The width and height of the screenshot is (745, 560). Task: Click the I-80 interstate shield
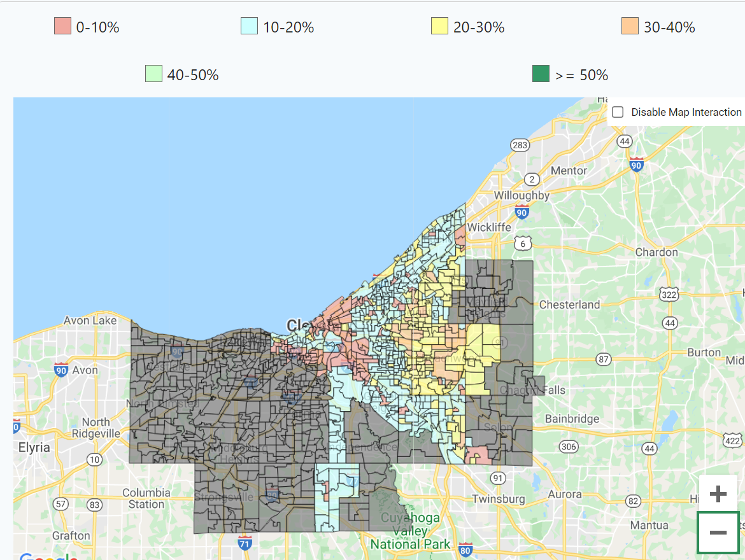coord(465,550)
